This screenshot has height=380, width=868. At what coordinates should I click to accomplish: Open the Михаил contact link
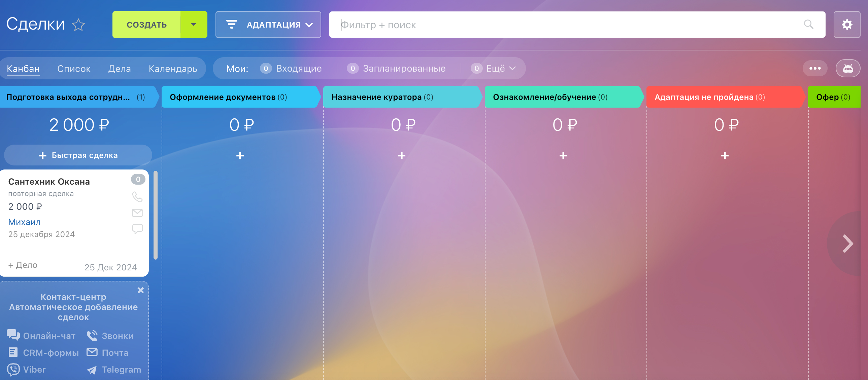[24, 222]
